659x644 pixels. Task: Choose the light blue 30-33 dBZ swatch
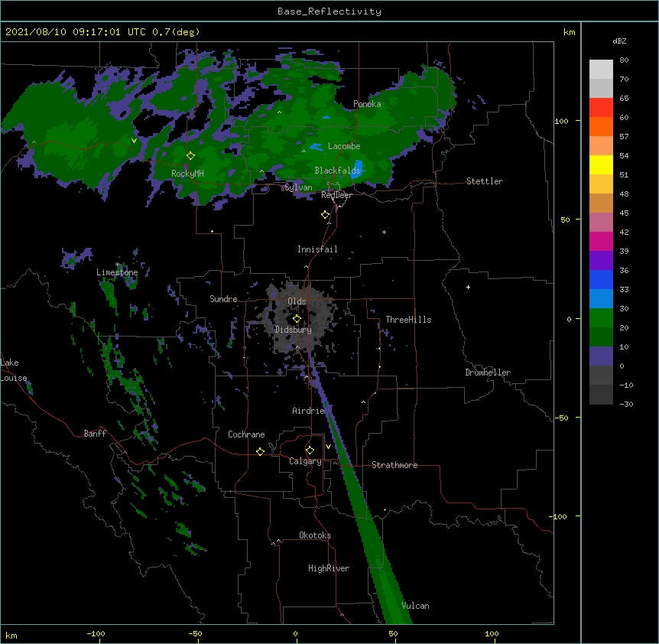[x=601, y=299]
